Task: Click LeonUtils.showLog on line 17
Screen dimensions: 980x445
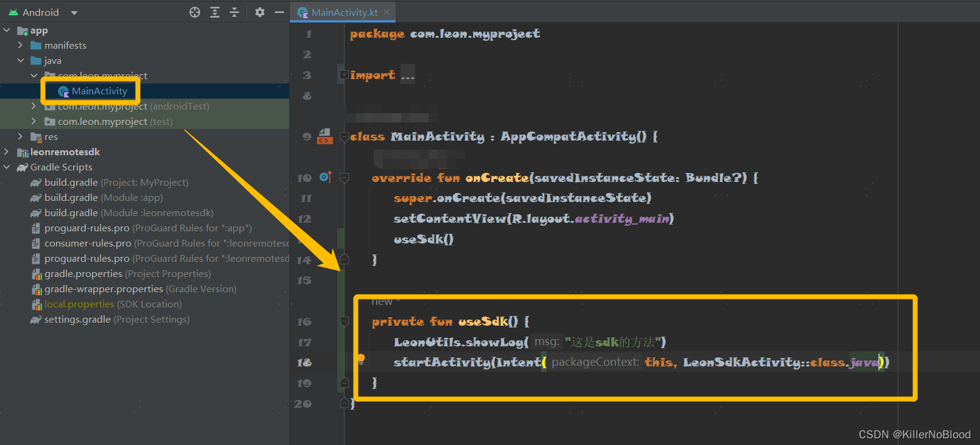Action: 458,342
